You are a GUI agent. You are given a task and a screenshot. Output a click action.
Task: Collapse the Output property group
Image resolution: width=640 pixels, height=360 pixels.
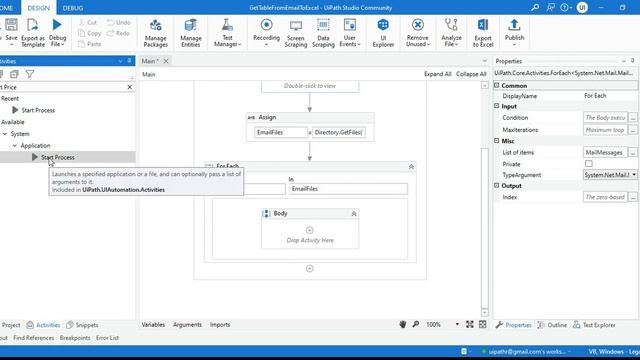[497, 185]
